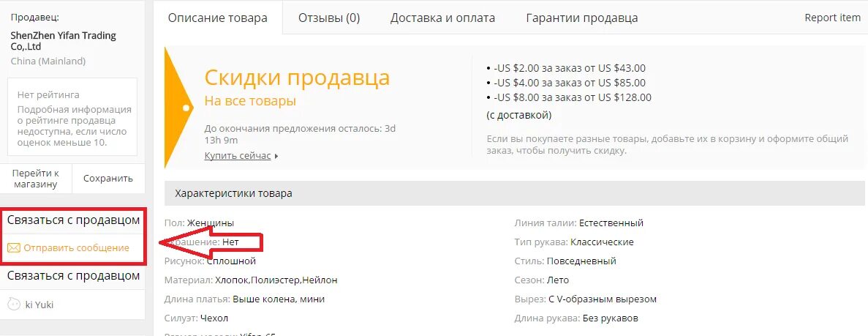Click the orange triangle discount banner marker
Viewport: 868px width, 336px height.
click(x=178, y=107)
